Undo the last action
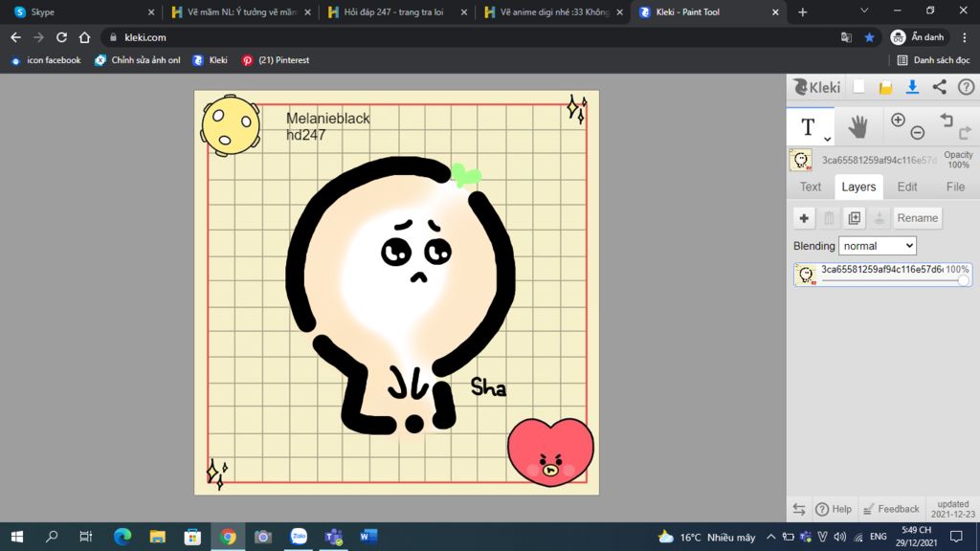980x551 pixels. (947, 120)
